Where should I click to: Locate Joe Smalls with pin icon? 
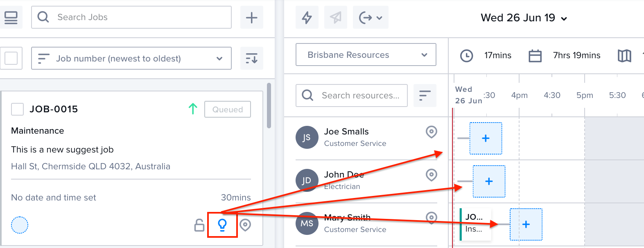pyautogui.click(x=432, y=132)
